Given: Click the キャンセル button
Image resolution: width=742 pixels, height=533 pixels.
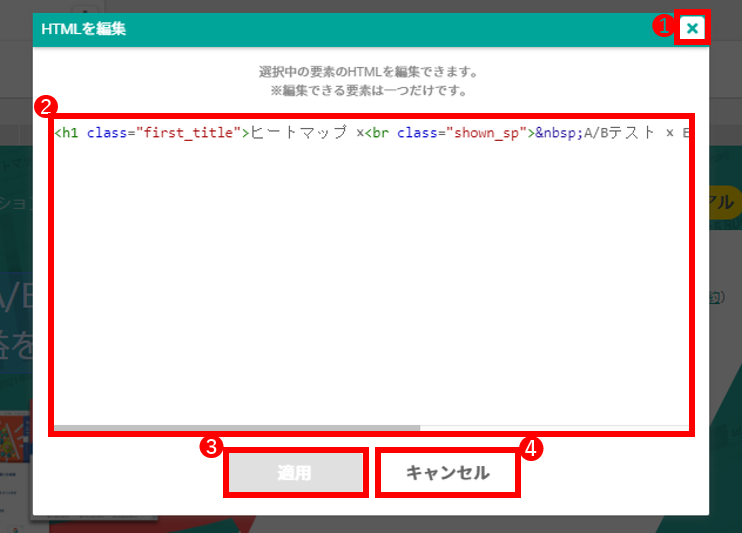Looking at the screenshot, I should click(448, 472).
